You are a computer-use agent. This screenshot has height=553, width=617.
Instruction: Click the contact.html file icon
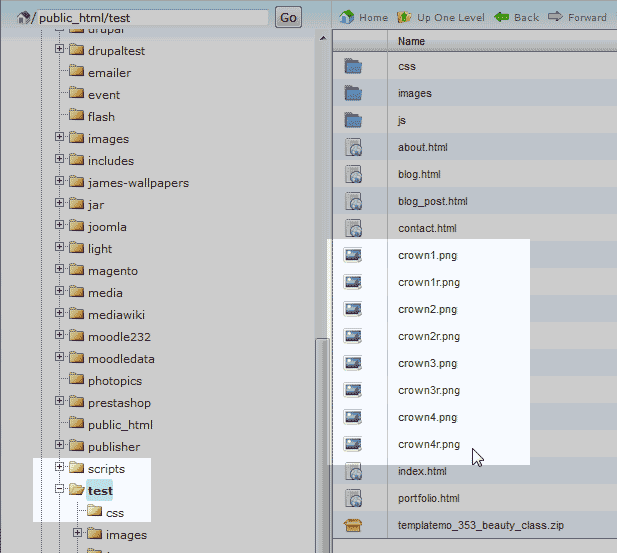[353, 228]
